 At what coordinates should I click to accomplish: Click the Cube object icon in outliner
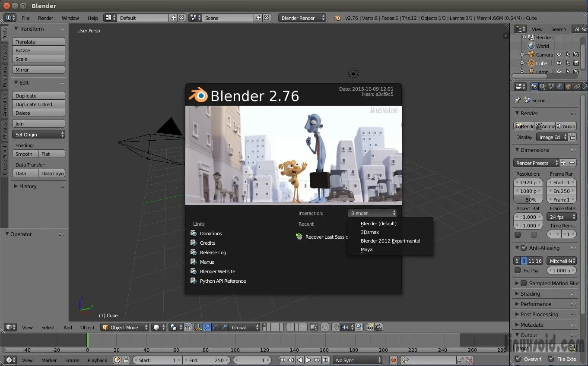(x=531, y=63)
